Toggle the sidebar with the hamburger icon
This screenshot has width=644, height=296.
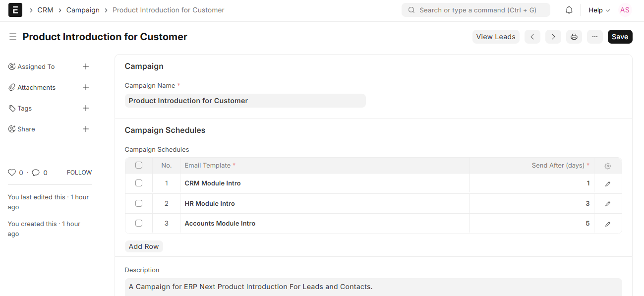click(13, 37)
